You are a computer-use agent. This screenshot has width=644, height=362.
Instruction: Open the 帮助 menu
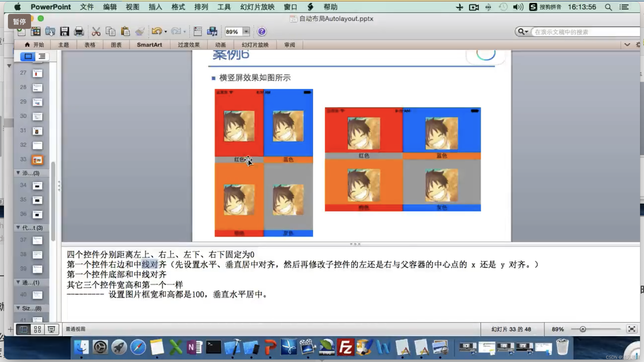(x=330, y=7)
